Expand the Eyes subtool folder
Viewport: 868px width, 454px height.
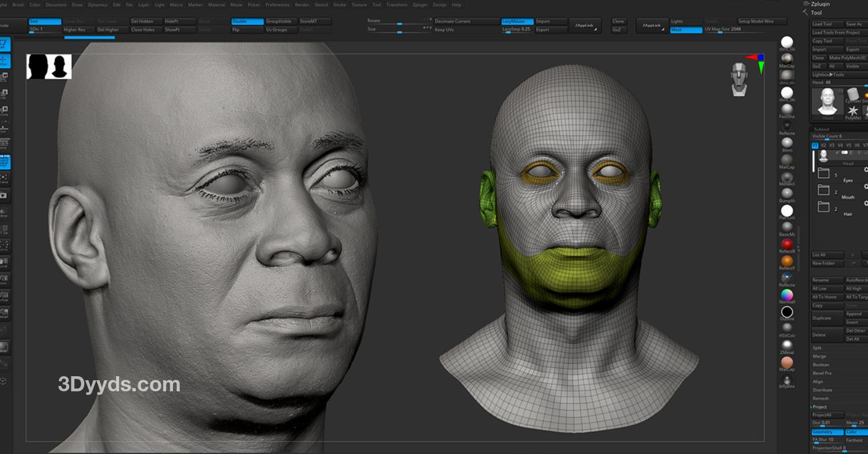pos(823,173)
